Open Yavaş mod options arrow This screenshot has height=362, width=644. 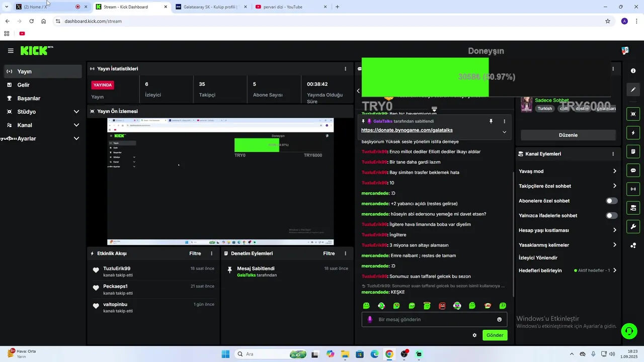[614, 171]
